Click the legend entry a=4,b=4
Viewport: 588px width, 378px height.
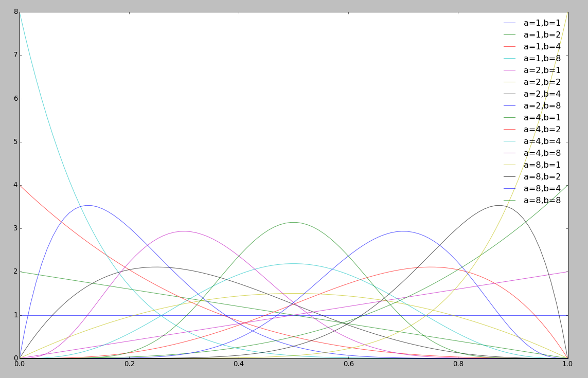tap(532, 141)
